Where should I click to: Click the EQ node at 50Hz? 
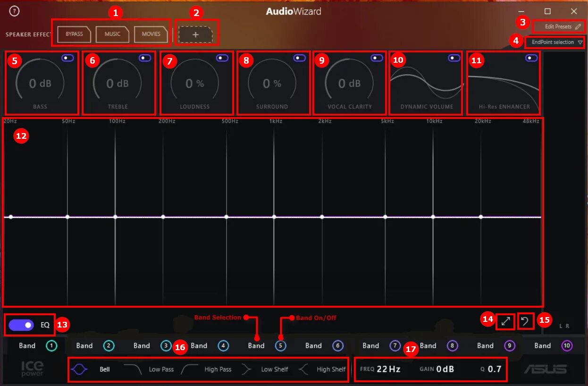[67, 217]
